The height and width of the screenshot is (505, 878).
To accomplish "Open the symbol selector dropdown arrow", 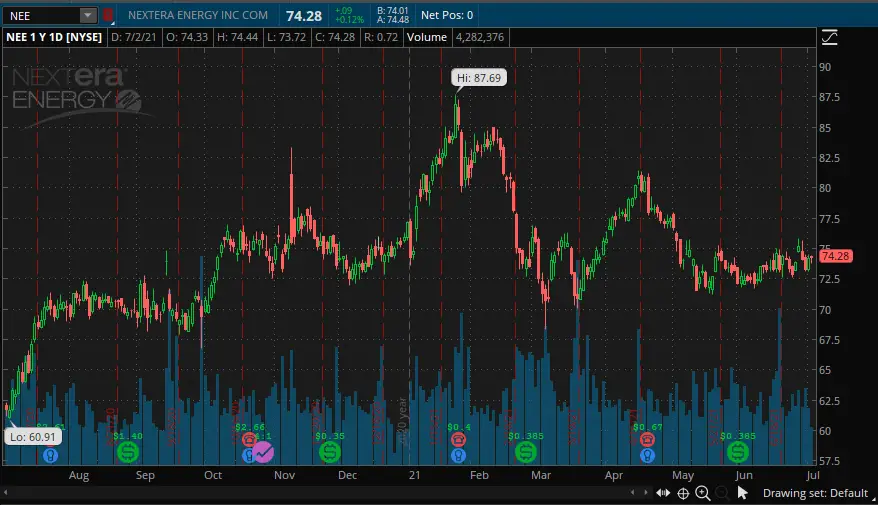I will 88,15.
